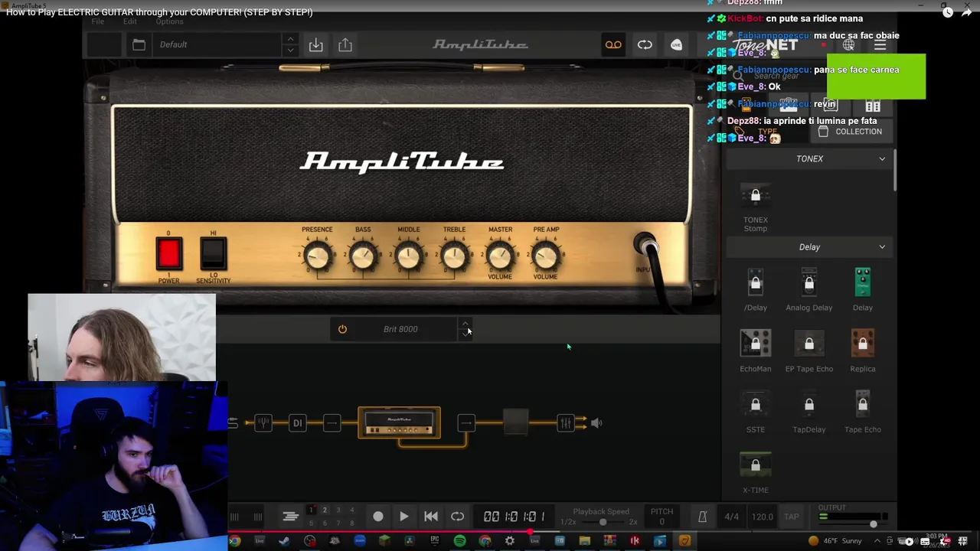
Task: Open the hamburger menu icon
Action: pos(880,46)
